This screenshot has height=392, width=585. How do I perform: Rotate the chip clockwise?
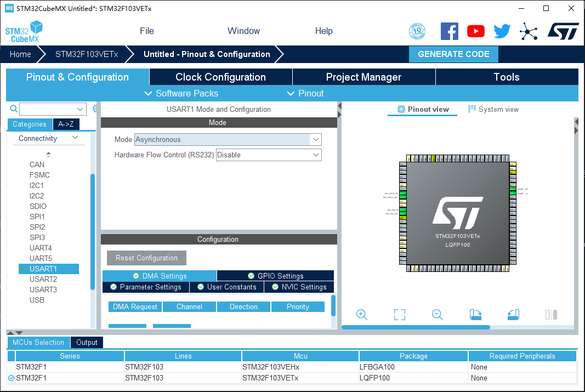point(475,314)
